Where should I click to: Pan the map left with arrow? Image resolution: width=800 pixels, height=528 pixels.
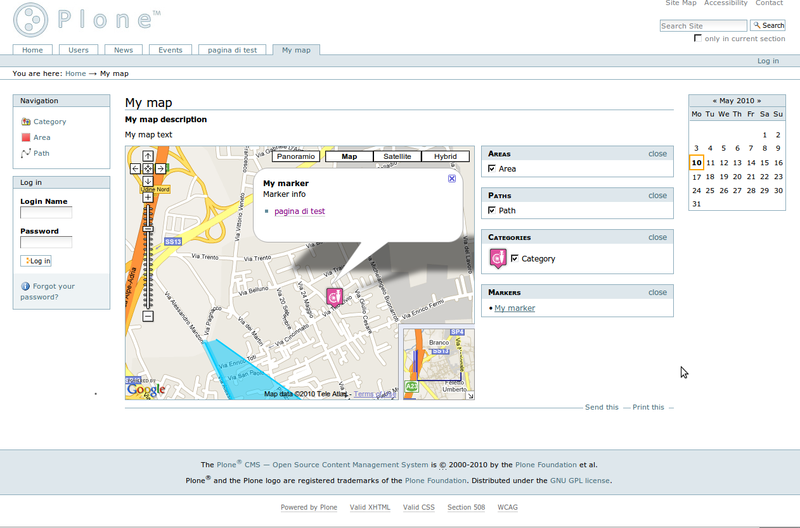click(136, 169)
